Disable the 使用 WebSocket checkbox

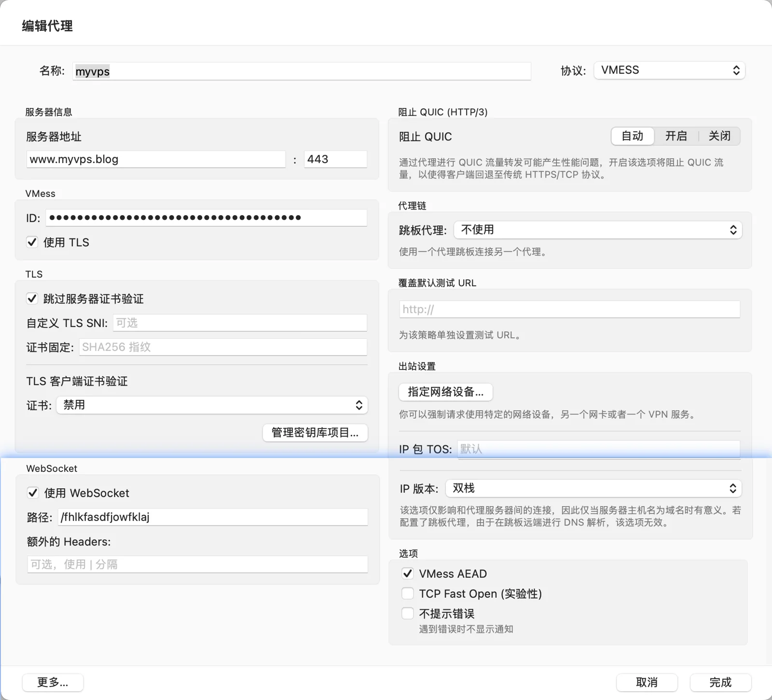[x=33, y=493]
